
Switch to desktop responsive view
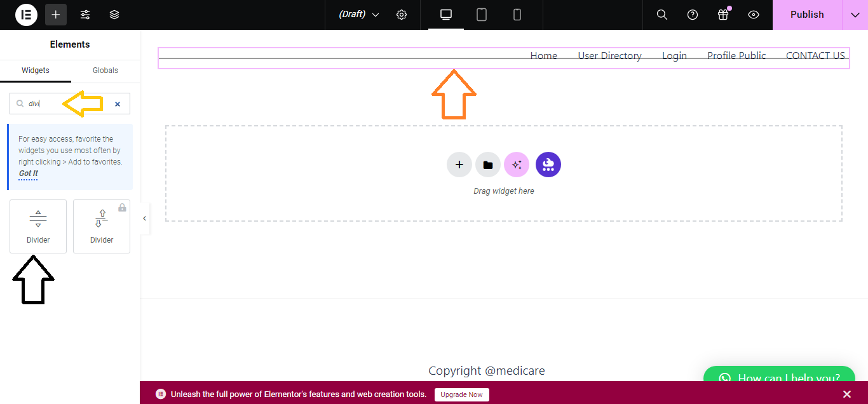tap(446, 15)
